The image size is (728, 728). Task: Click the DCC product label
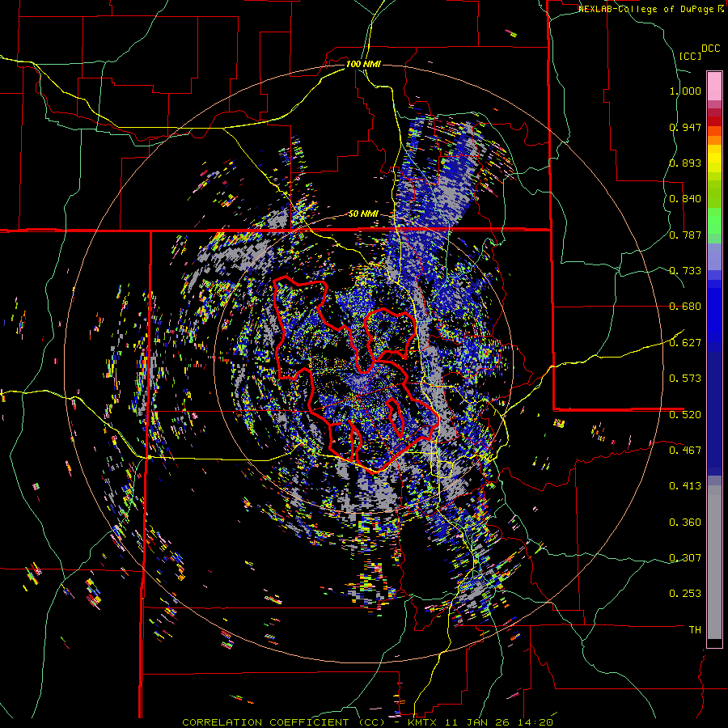pyautogui.click(x=711, y=49)
